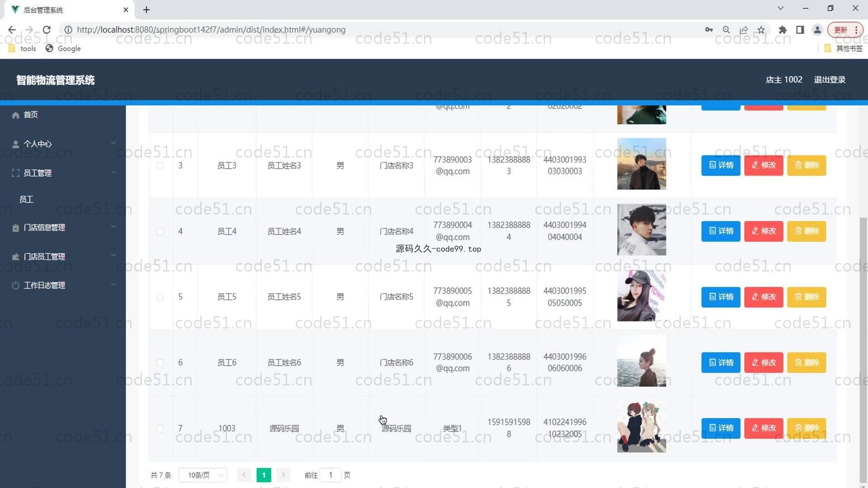Click 删除 for 员工5
Viewport: 868px width, 488px height.
pyautogui.click(x=807, y=297)
